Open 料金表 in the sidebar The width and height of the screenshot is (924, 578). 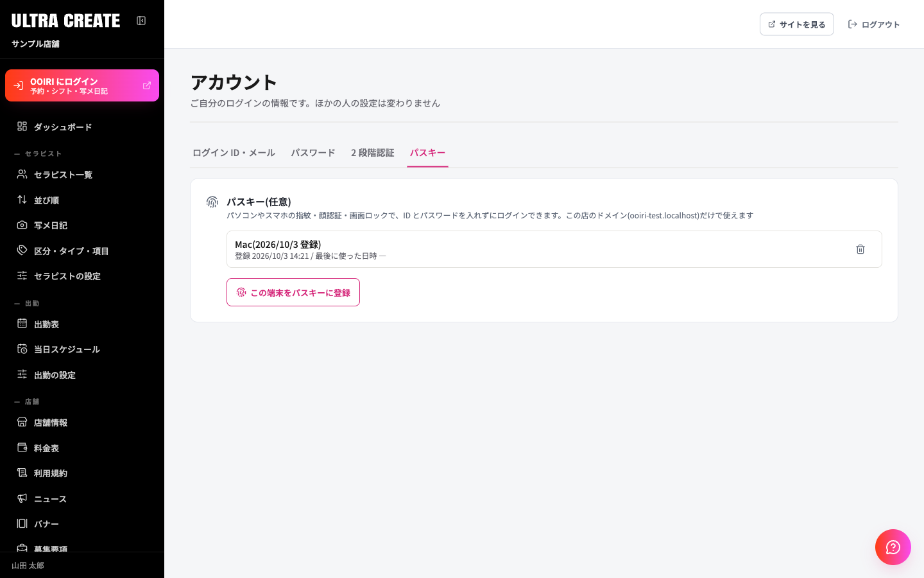pyautogui.click(x=82, y=448)
